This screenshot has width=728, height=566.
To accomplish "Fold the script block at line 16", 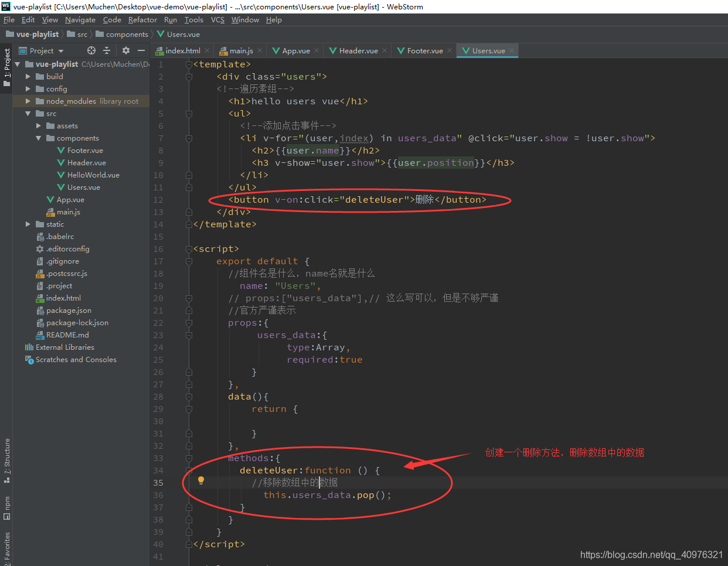I will (189, 249).
